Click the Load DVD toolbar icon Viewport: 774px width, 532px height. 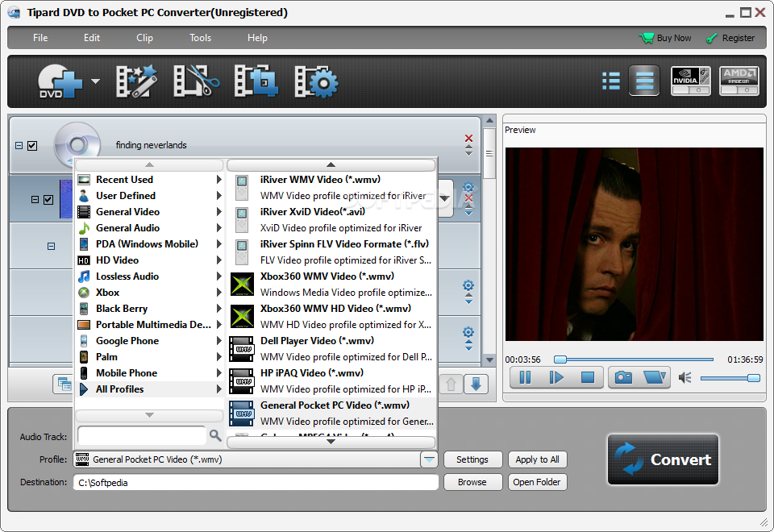pyautogui.click(x=60, y=81)
